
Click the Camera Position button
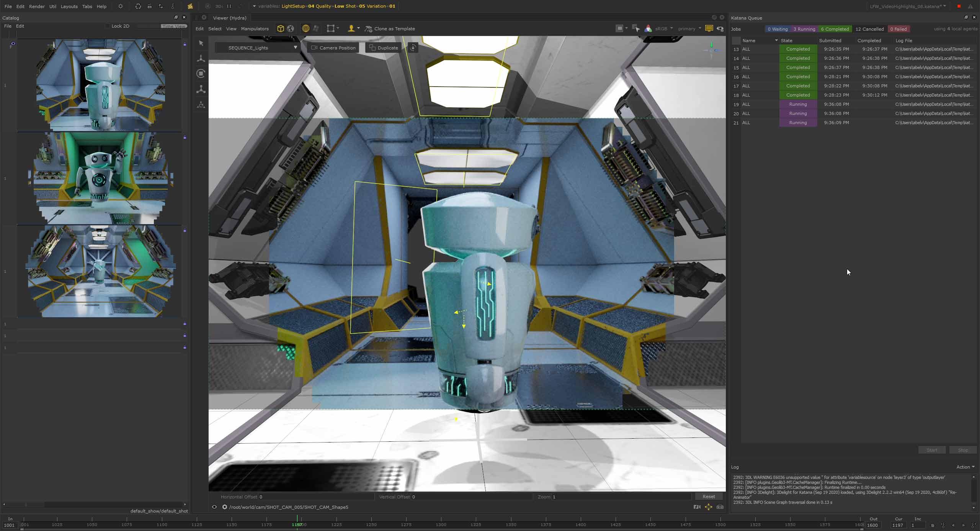(333, 48)
